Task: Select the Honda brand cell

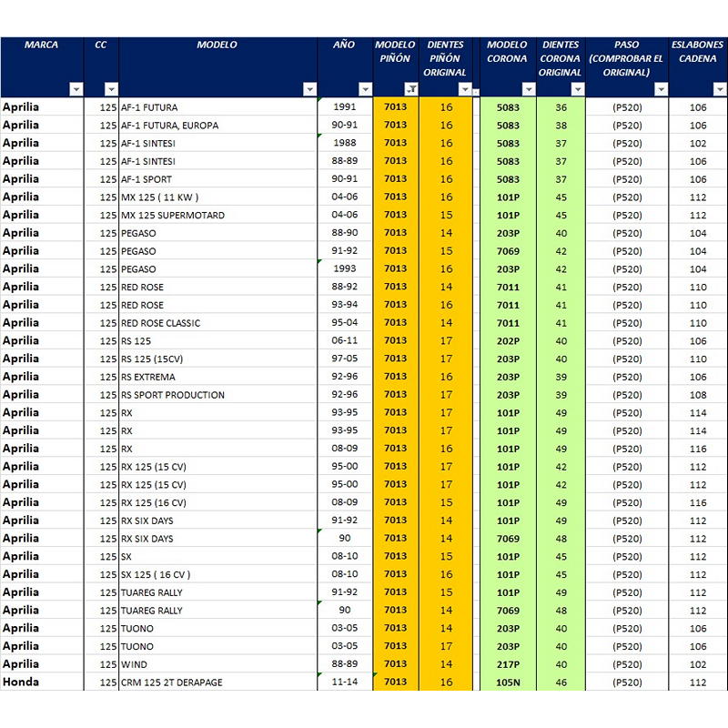Action: pyautogui.click(x=42, y=682)
